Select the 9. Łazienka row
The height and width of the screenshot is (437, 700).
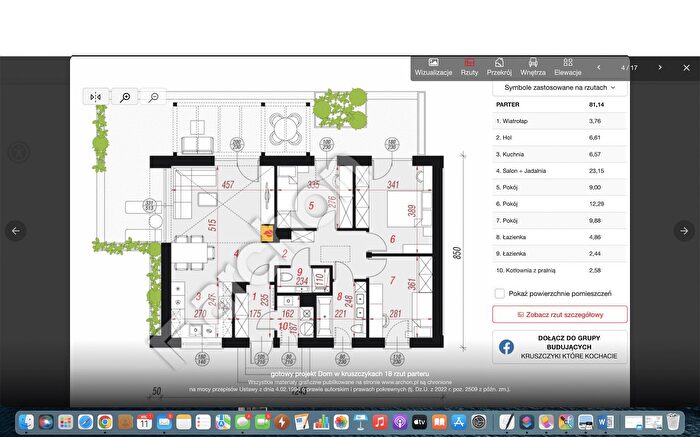pyautogui.click(x=560, y=254)
